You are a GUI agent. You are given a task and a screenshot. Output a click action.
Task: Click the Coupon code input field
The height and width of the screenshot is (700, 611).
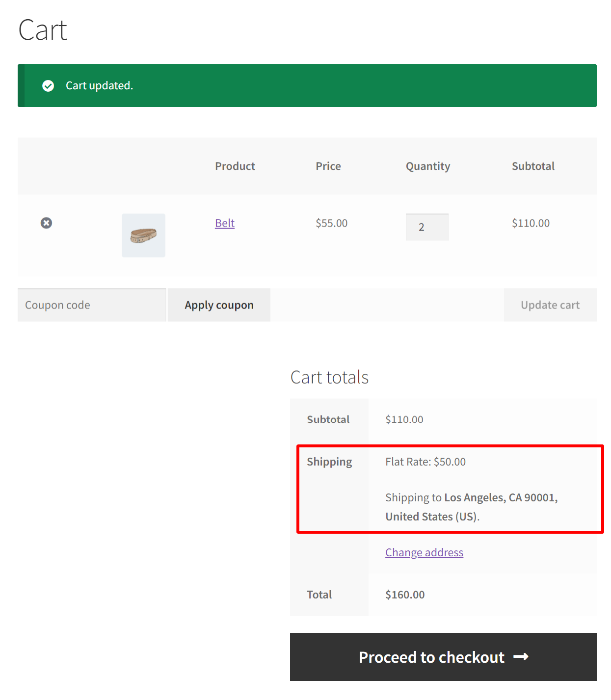(91, 305)
